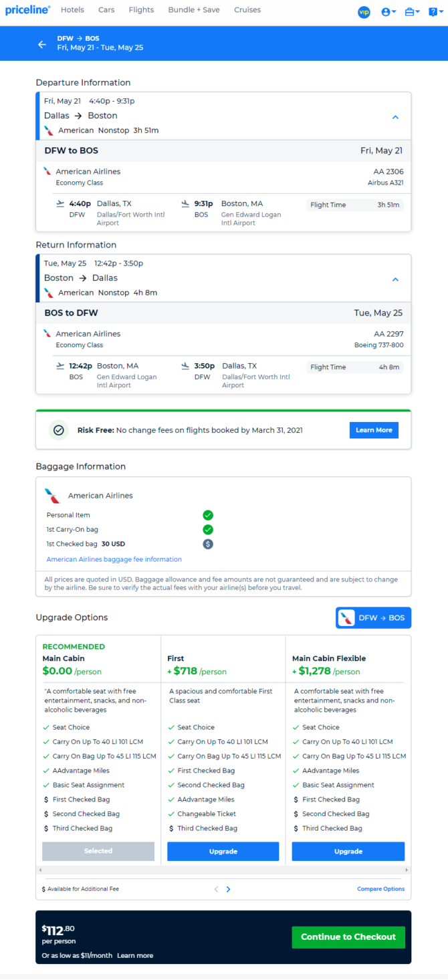Open the Flights tab in navigation

click(141, 10)
